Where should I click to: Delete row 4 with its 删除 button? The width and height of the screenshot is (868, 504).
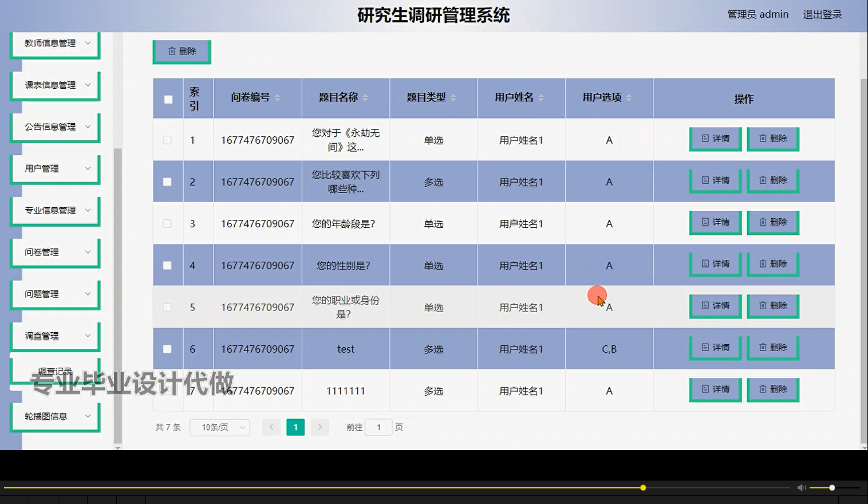tap(773, 265)
